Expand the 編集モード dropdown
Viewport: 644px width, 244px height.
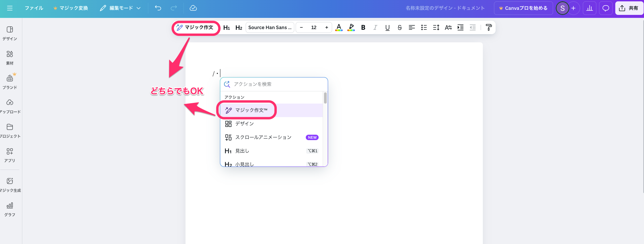pos(120,8)
